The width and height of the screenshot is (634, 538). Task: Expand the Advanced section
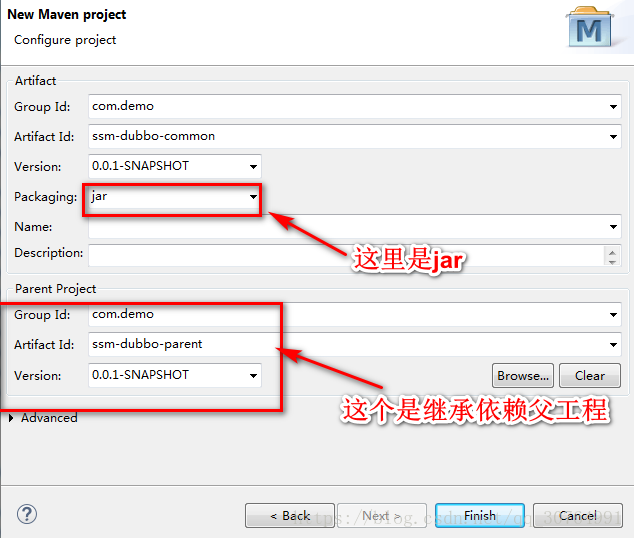coord(11,418)
